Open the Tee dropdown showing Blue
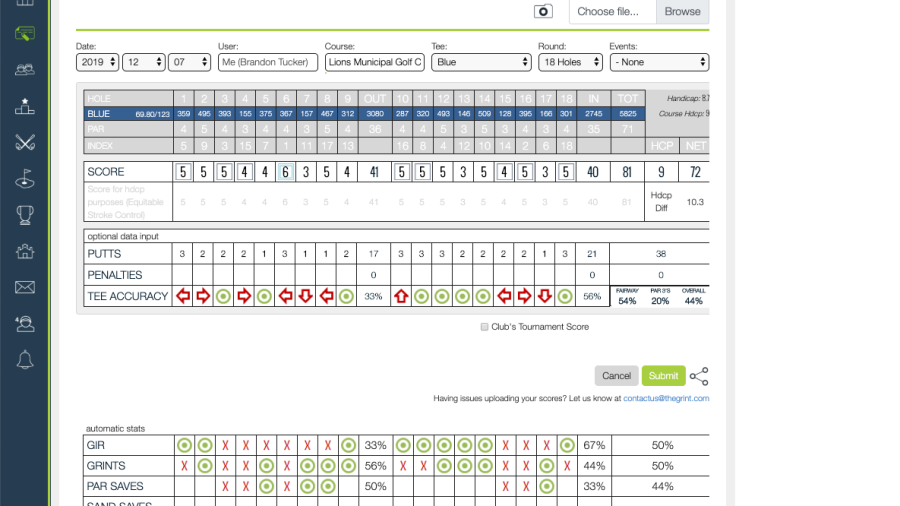This screenshot has height=506, width=900. 481,62
